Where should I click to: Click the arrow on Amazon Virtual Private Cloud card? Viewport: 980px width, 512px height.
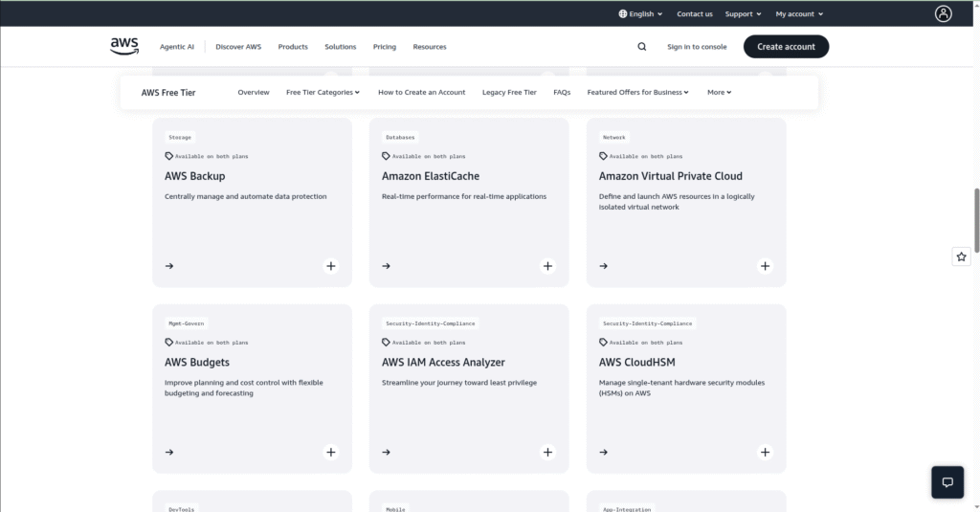pyautogui.click(x=603, y=266)
